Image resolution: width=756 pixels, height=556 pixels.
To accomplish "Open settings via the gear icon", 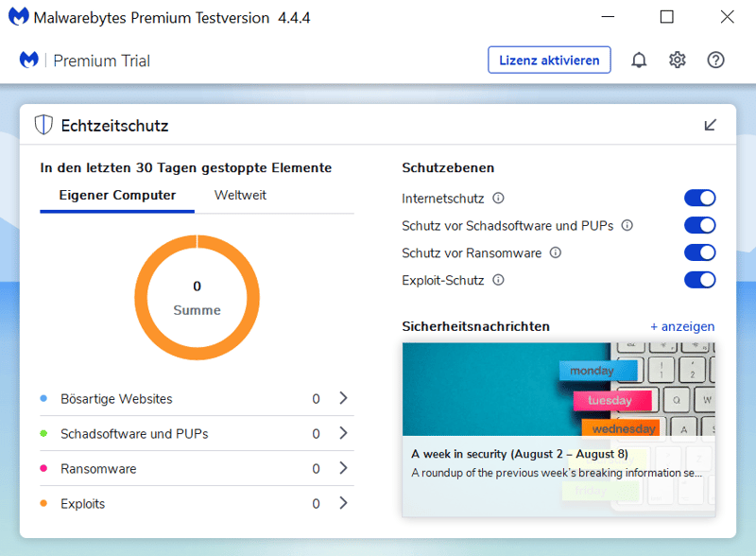I will pos(678,61).
